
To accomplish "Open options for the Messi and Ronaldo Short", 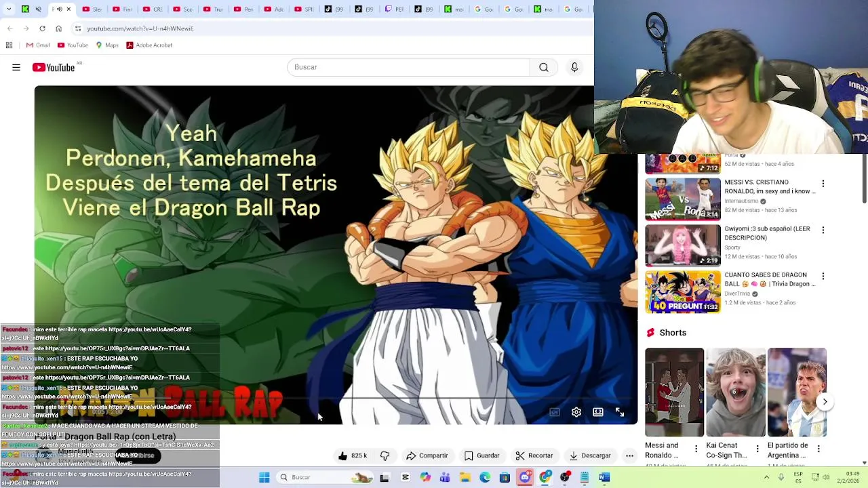I will tap(696, 449).
